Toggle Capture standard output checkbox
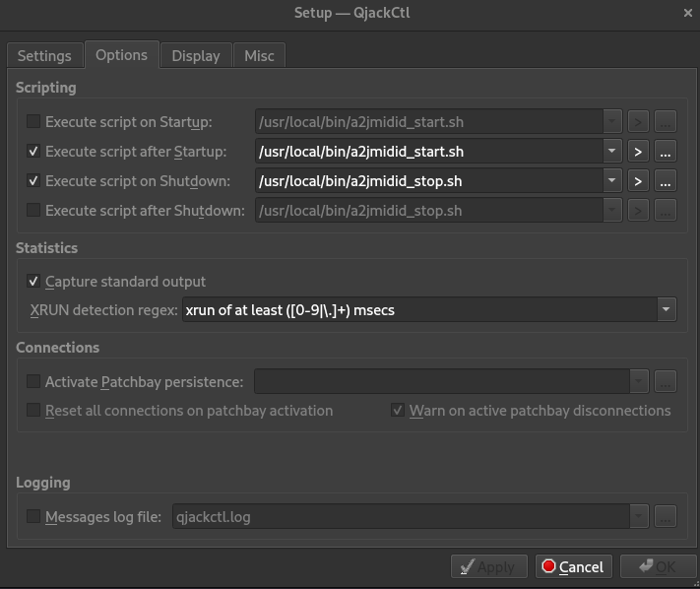The height and width of the screenshot is (589, 700). coord(34,281)
